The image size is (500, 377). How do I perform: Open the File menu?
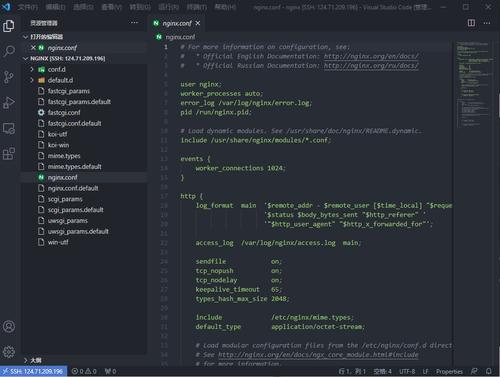point(28,7)
